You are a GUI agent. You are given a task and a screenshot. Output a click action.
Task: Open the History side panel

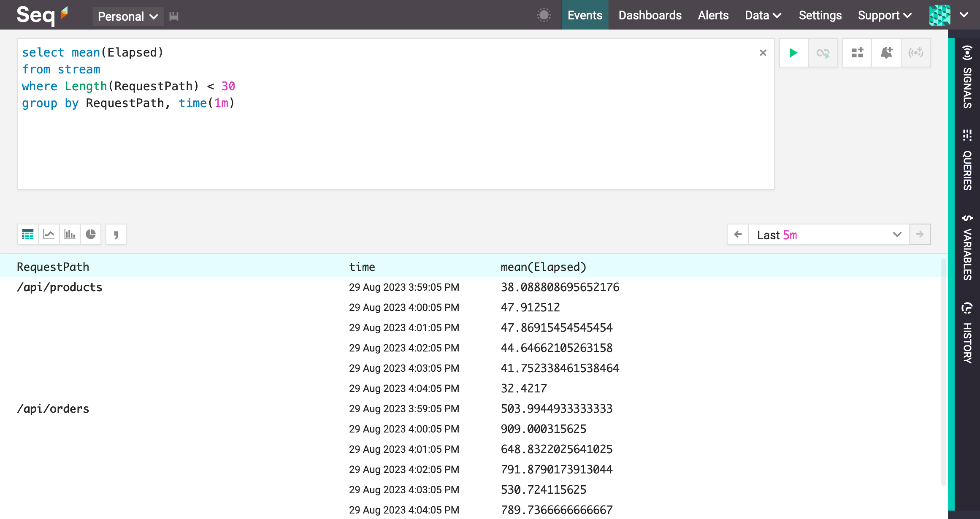[967, 332]
